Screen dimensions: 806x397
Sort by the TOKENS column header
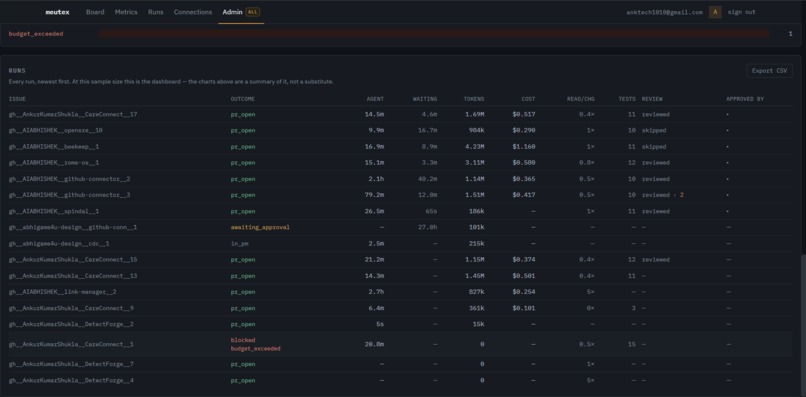click(x=473, y=99)
